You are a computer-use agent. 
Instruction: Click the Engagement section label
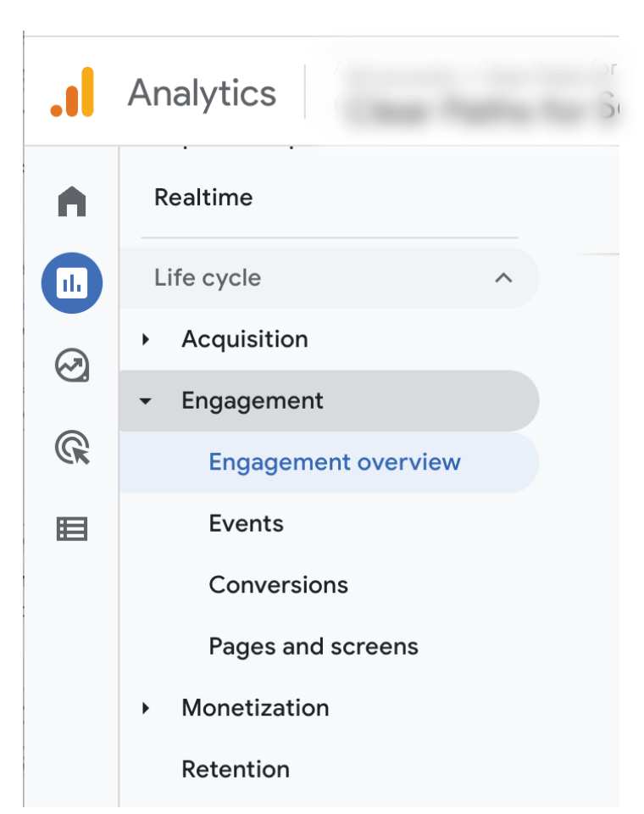click(x=253, y=401)
